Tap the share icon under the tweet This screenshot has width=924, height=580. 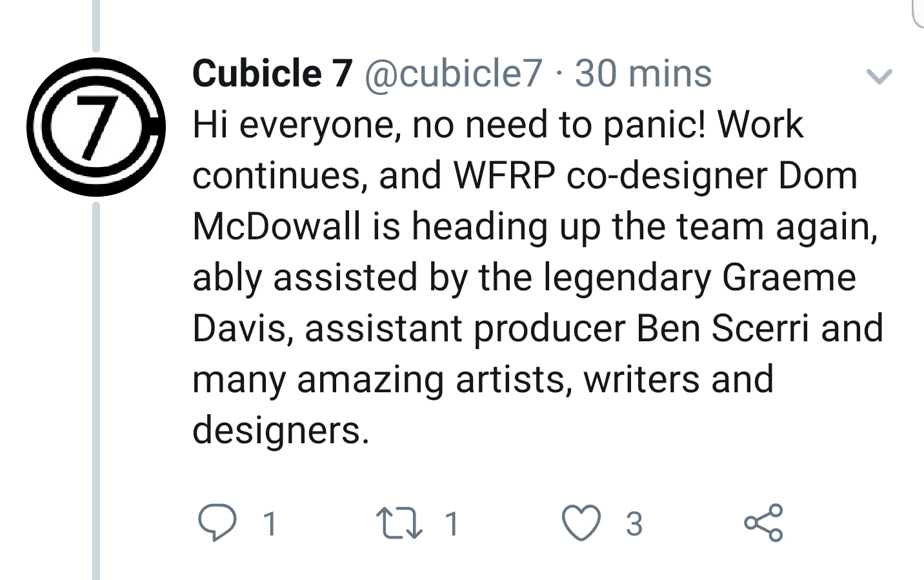763,523
